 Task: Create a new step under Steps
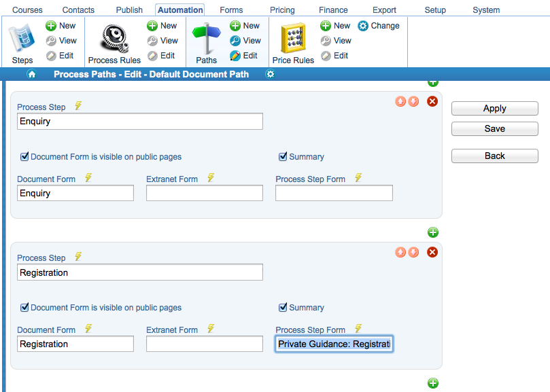pos(61,26)
